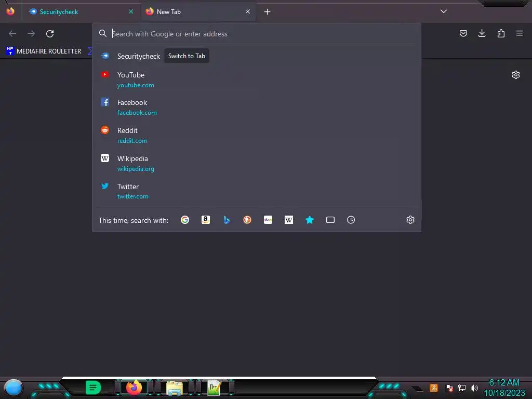This screenshot has height=399, width=532.
Task: Click the Java tray icon
Action: [434, 388]
